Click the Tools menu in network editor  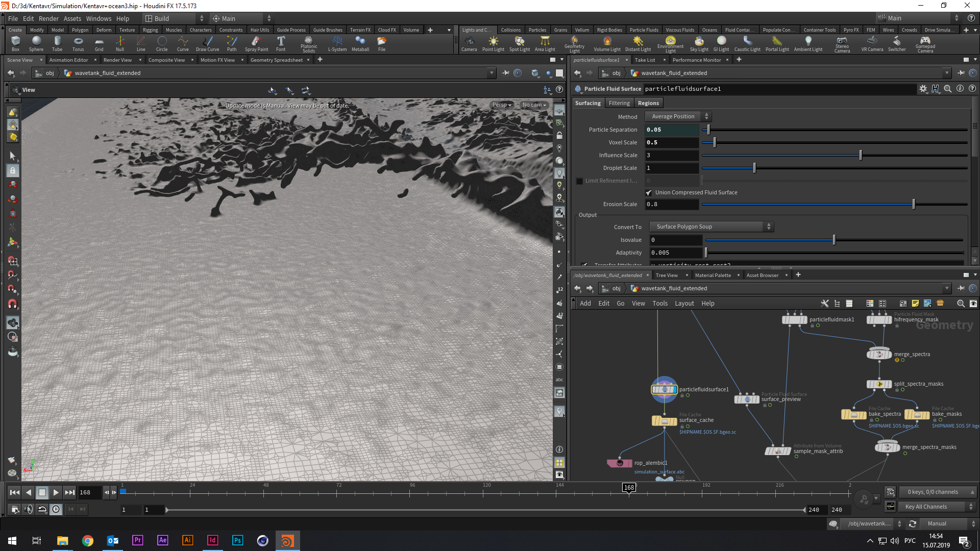coord(660,304)
